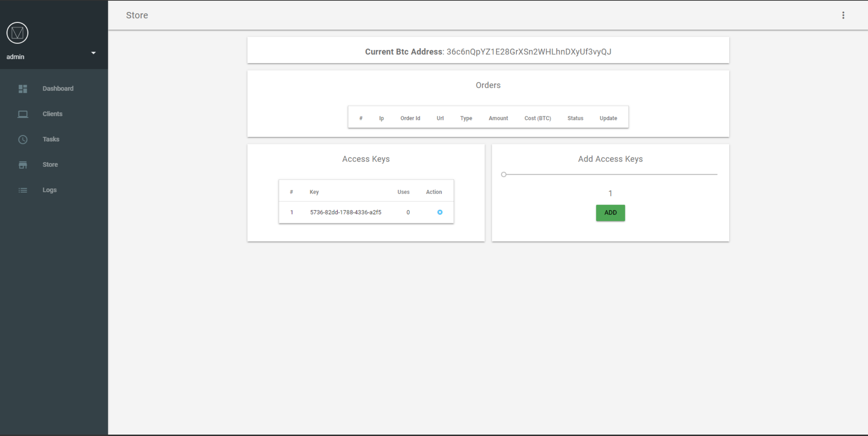This screenshot has width=868, height=436.
Task: Open Dashboard from sidebar
Action: [x=58, y=88]
